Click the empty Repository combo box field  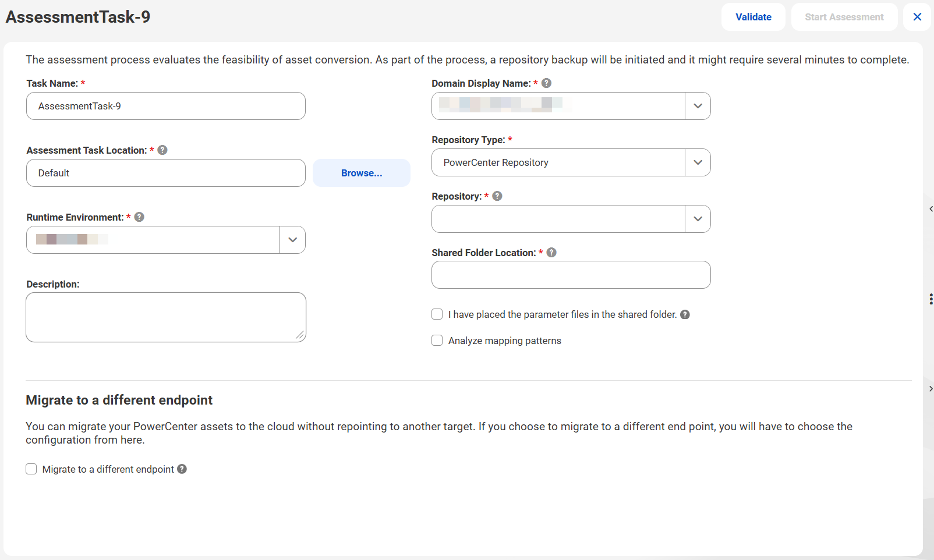coord(558,219)
